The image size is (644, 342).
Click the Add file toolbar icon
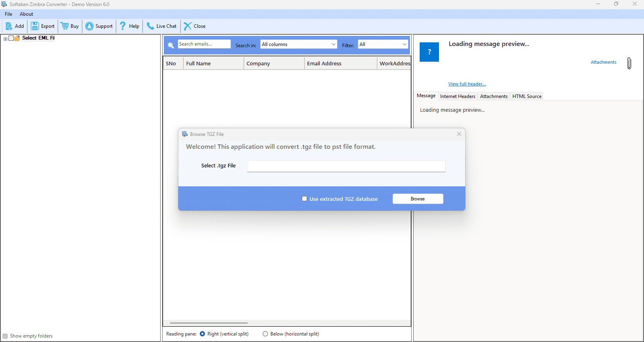[9, 26]
